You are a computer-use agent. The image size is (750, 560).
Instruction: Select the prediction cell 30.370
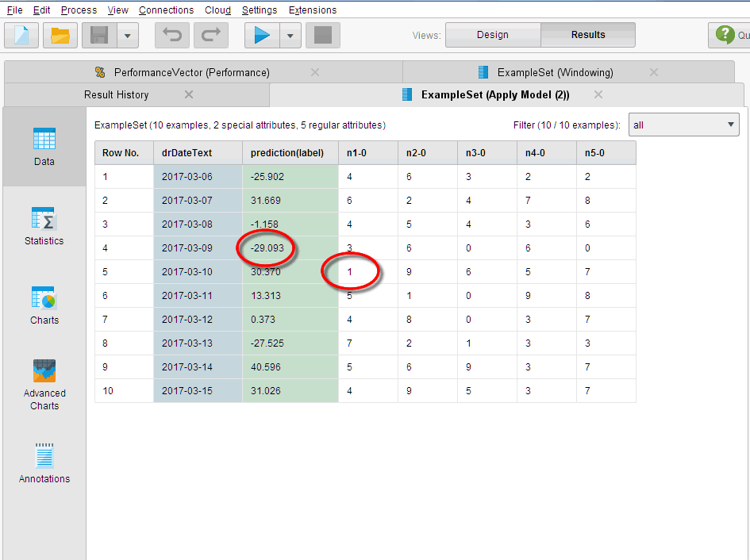(x=290, y=271)
